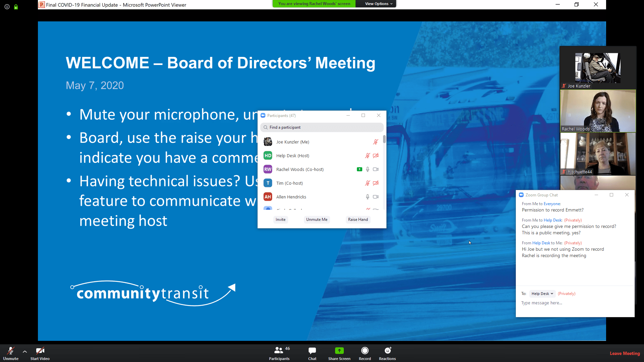Open the Participants icon in toolbar
The image size is (644, 362).
[x=279, y=351]
